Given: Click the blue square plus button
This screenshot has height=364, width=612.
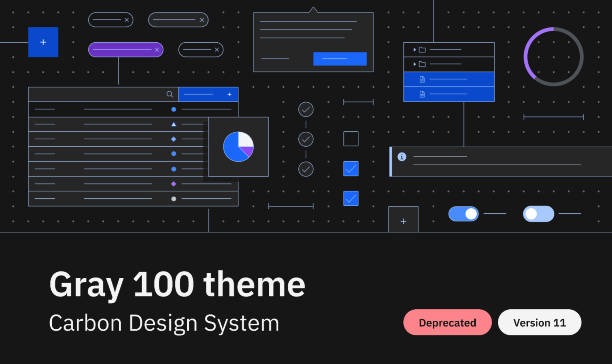Looking at the screenshot, I should pos(43,42).
